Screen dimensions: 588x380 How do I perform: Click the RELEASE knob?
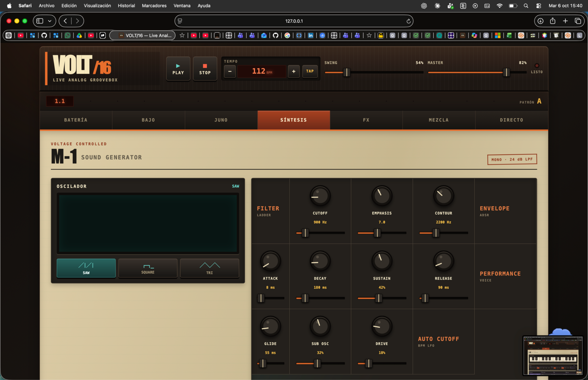(444, 261)
